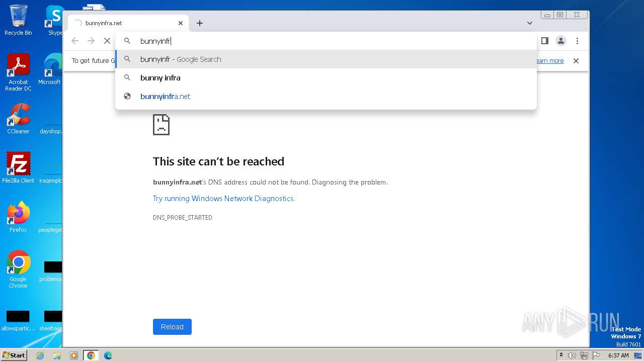Viewport: 644px width, 362px height.
Task: Go back to previous page arrow
Action: [x=75, y=41]
